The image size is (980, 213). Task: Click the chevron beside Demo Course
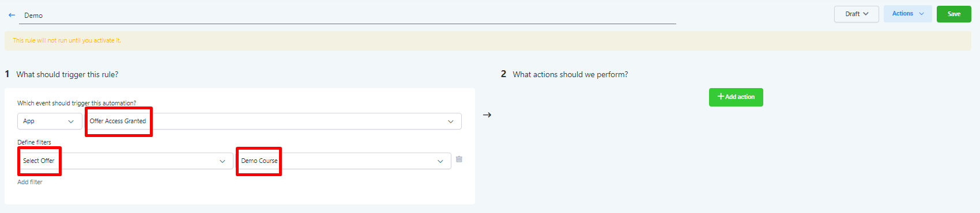pyautogui.click(x=440, y=161)
